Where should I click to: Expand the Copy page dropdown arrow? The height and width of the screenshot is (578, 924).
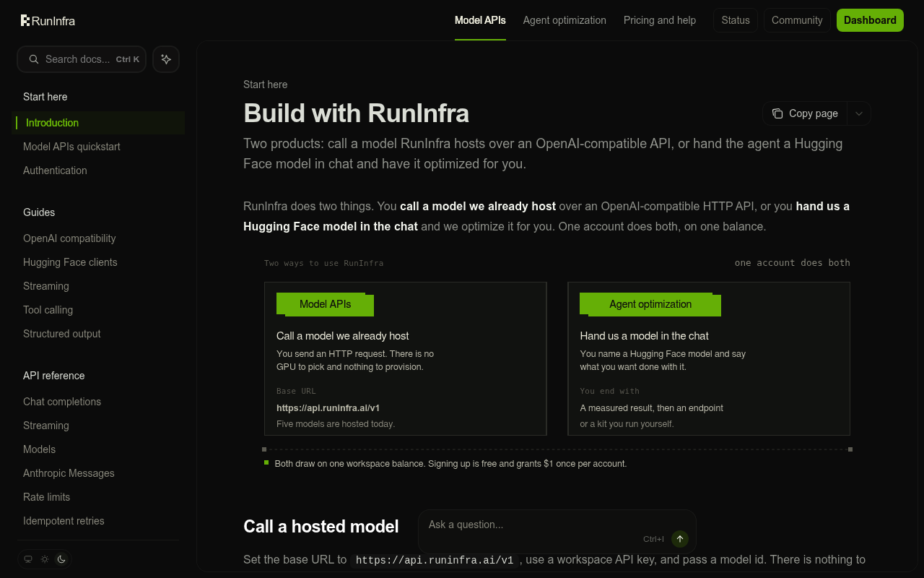tap(859, 113)
